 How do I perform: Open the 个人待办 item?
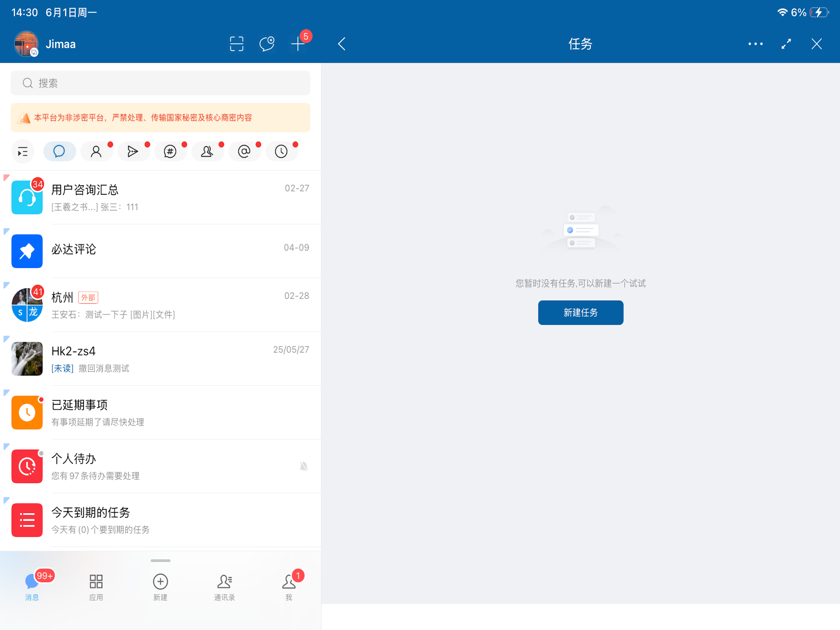coord(160,466)
